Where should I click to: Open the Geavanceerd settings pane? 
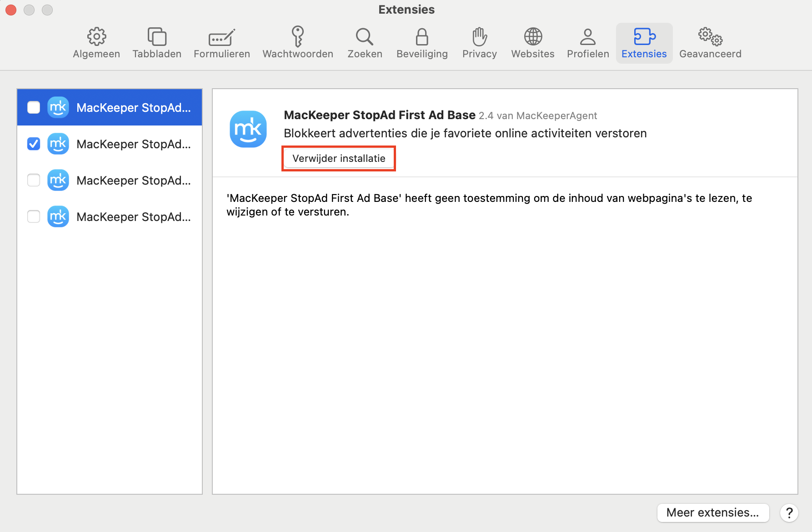(x=710, y=43)
